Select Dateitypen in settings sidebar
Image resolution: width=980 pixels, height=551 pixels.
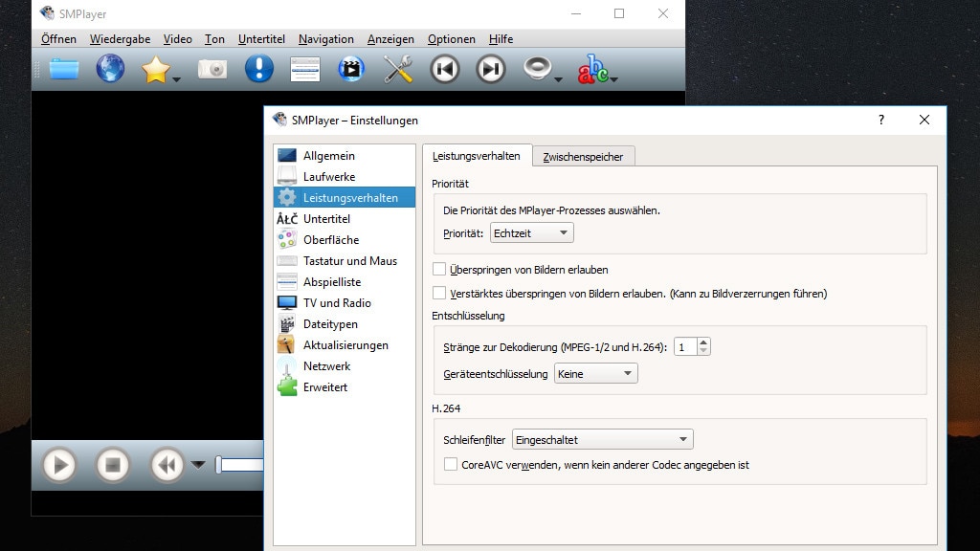(345, 324)
